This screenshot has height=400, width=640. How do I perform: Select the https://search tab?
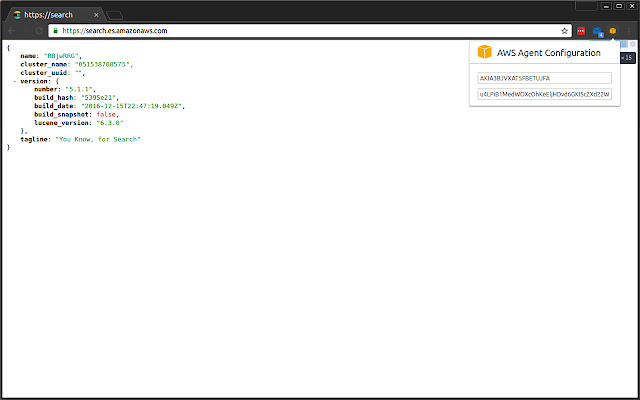click(x=55, y=15)
